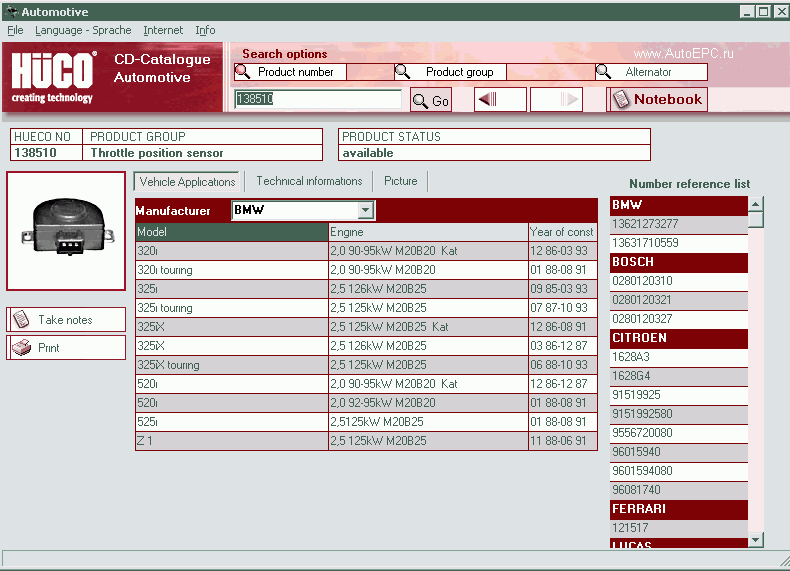Click the reference list scrollbar thumb
Viewport: 790px width, 571px height.
(x=756, y=220)
